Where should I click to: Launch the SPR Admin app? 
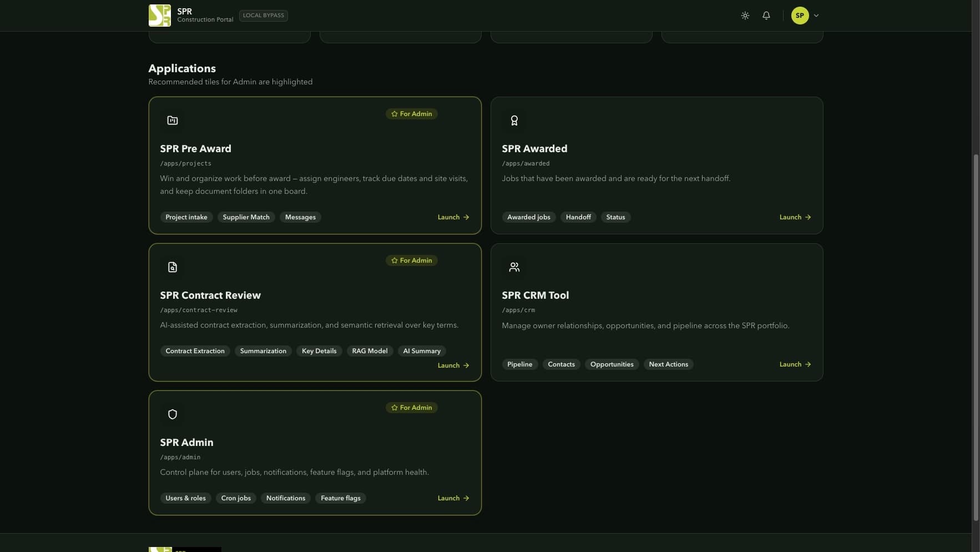(453, 498)
